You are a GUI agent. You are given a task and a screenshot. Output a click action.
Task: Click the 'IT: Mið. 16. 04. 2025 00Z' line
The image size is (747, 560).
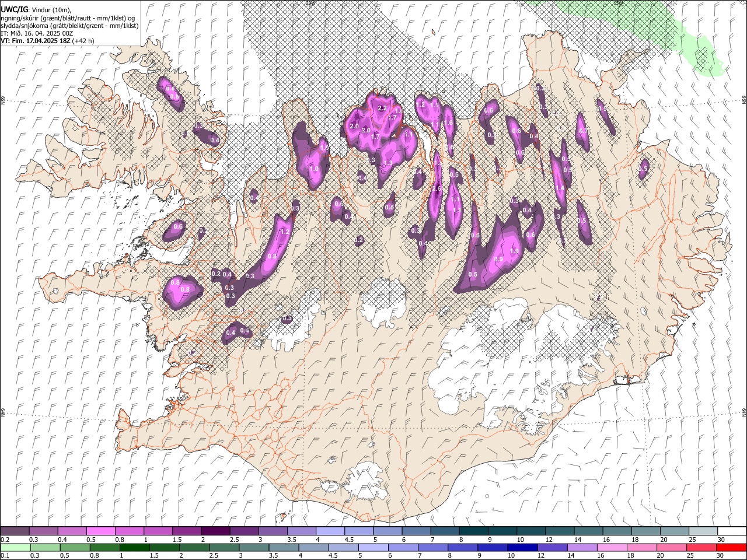click(x=37, y=33)
